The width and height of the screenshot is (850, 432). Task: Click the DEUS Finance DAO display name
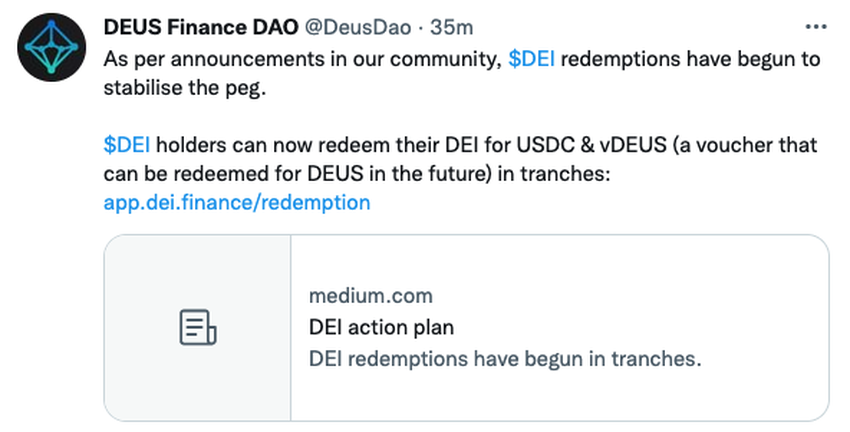186,27
